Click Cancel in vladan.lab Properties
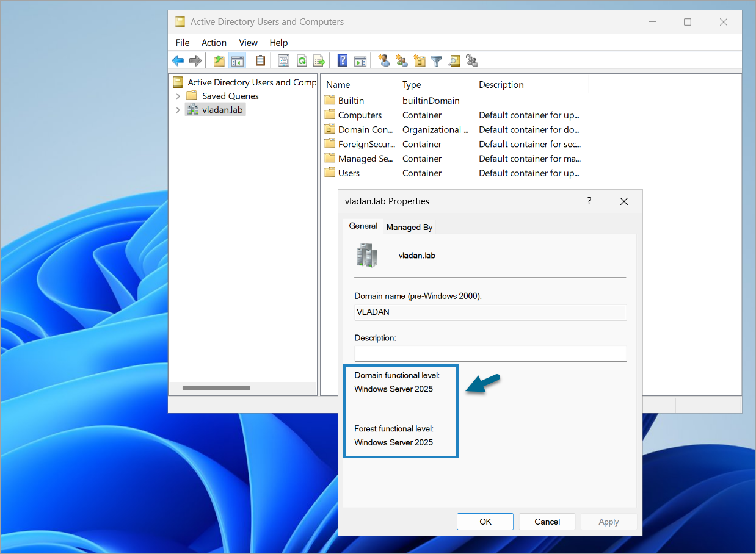Viewport: 756px width, 554px height. [547, 522]
